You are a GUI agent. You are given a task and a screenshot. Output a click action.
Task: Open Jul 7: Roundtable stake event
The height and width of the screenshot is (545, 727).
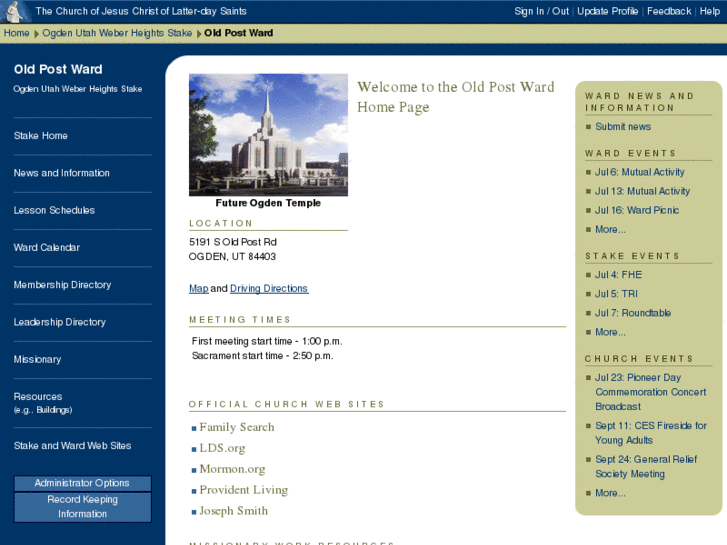coord(633,313)
